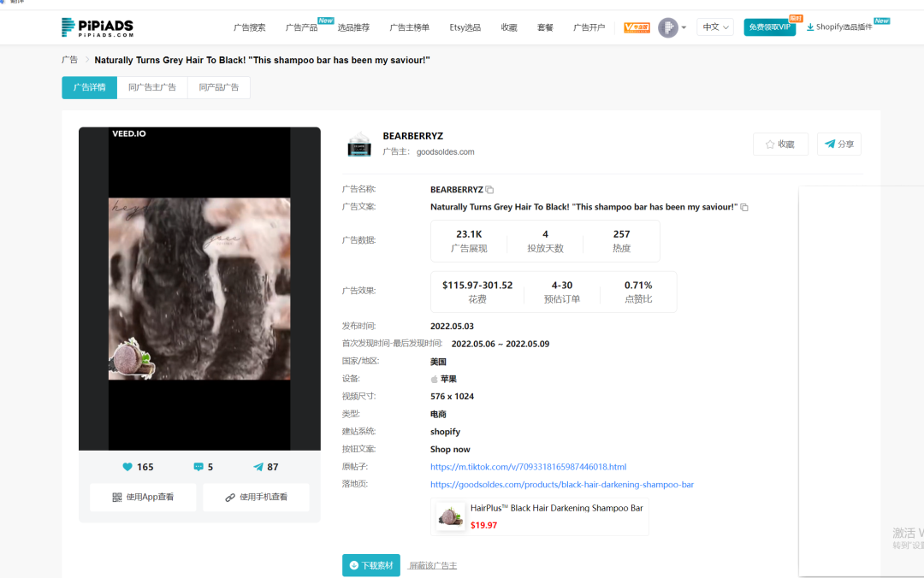Click the $19.97 product price
Screen dimensions: 924x578
point(483,525)
